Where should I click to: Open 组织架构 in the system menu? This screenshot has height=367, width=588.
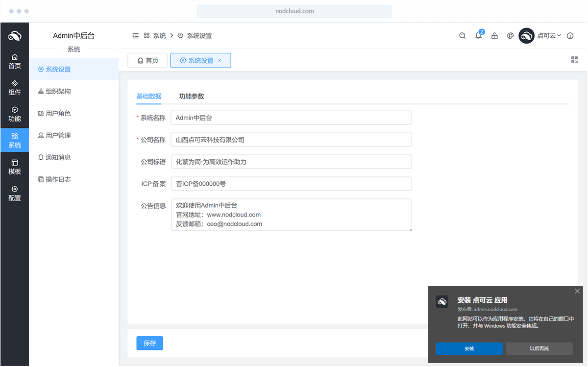pos(58,91)
